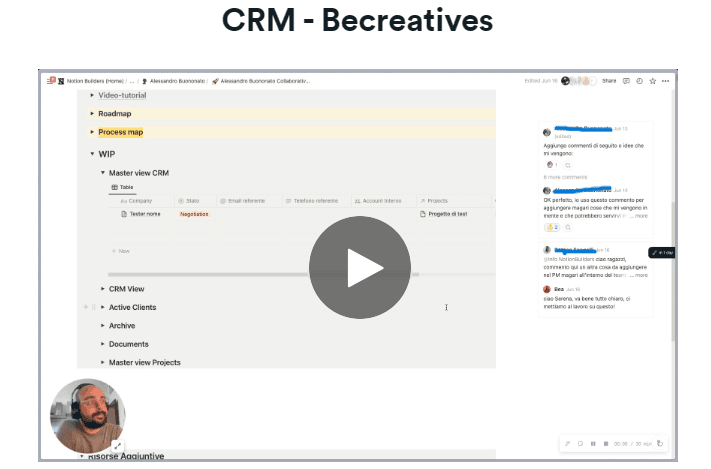Add reaction to first comment
Screen dimensions: 711x469
(568, 165)
